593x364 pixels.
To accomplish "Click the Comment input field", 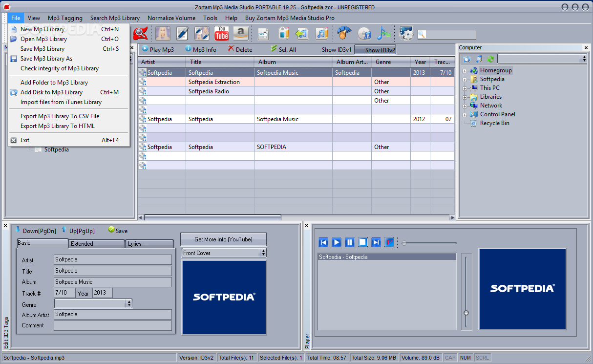I will pyautogui.click(x=112, y=325).
